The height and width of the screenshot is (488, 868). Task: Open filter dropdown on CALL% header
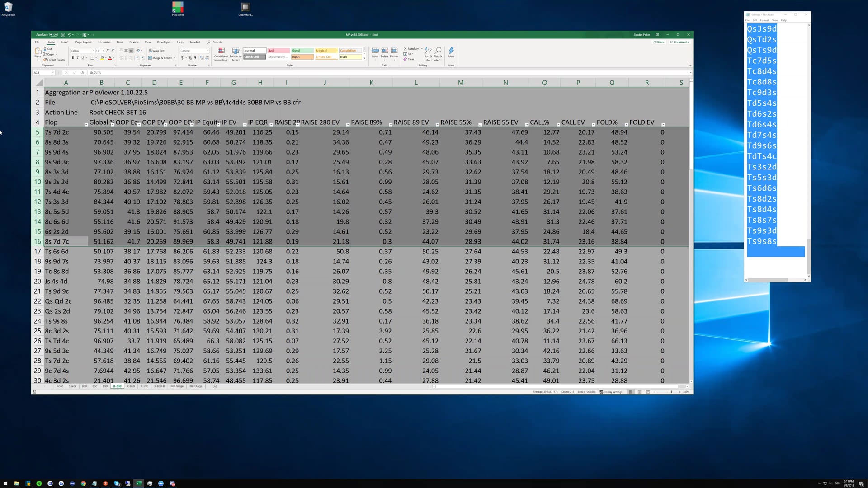[558, 124]
